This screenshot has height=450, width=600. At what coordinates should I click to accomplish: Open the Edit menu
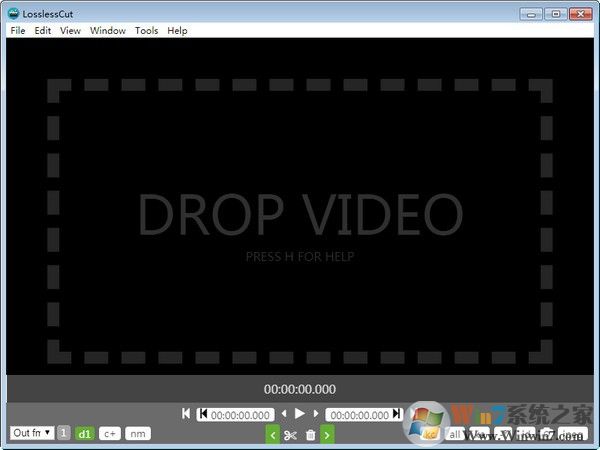(42, 31)
